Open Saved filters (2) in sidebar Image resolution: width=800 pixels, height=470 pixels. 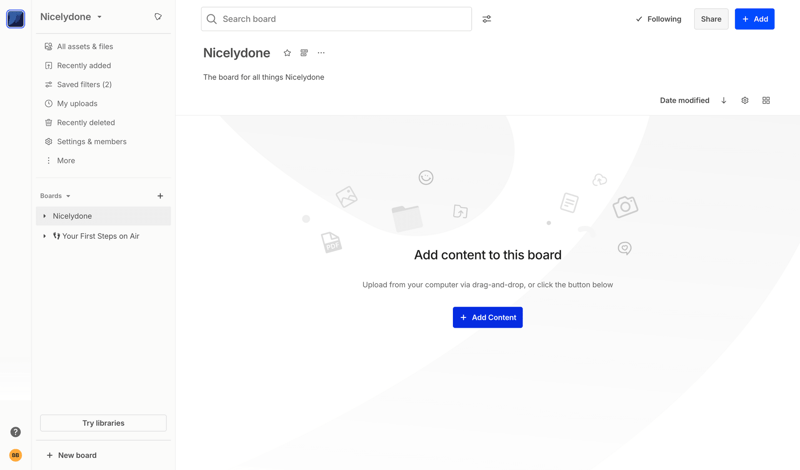pos(84,85)
